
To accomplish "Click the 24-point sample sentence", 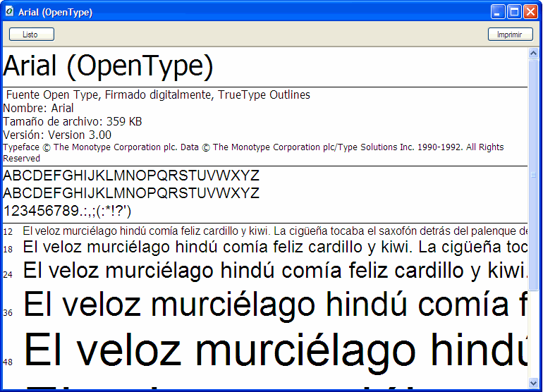I will [275, 271].
